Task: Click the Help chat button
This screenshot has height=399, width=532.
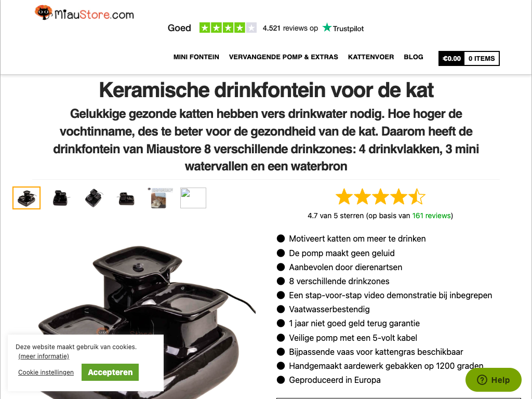Action: [x=494, y=380]
